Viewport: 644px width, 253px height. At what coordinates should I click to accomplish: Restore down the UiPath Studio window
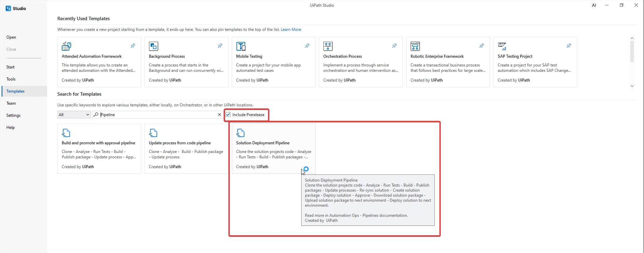pos(622,5)
